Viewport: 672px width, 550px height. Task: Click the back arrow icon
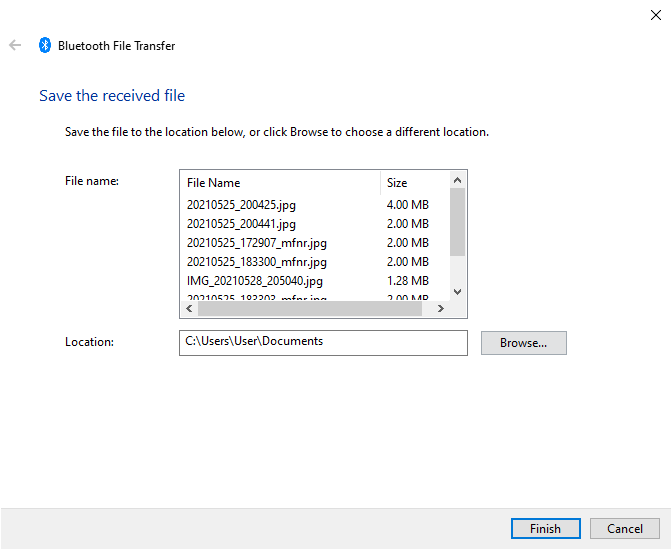point(15,45)
